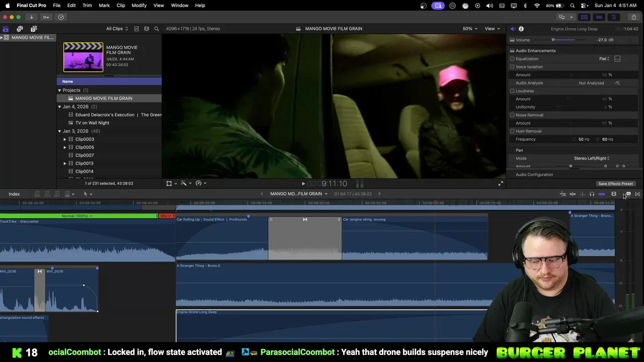Select the MANGO MOVIE FILM GRAIN thumbnail
Screen dimensions: 644x362
click(x=83, y=57)
